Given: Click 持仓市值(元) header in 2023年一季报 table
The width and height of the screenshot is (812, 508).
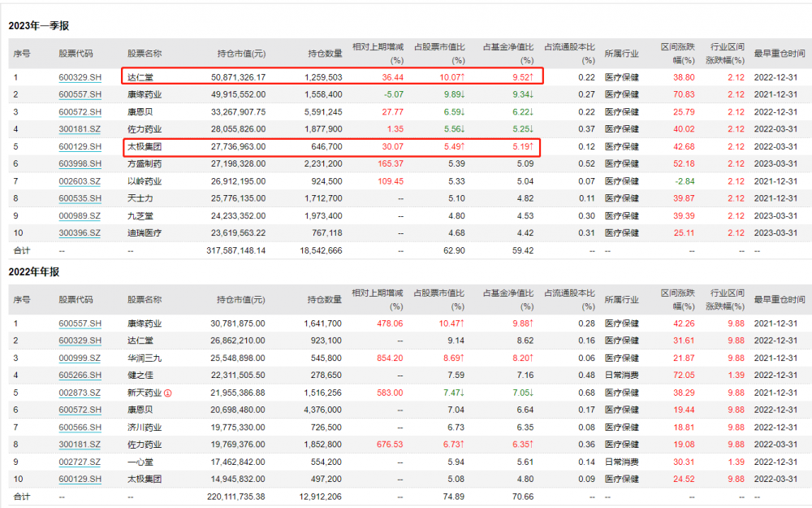Looking at the screenshot, I should click(x=241, y=54).
